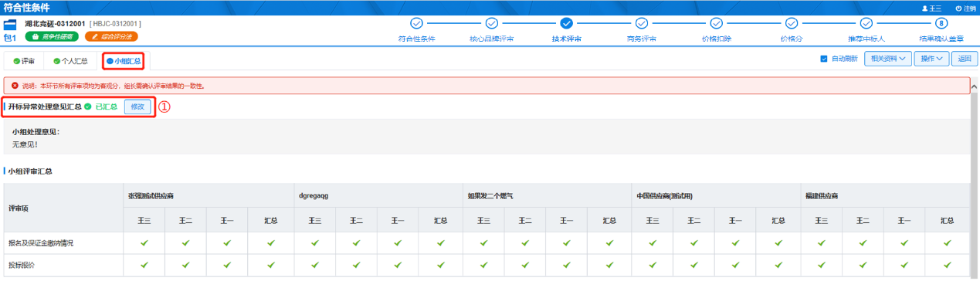The height and width of the screenshot is (281, 980).
Task: Go to the 价格扣除 step label
Action: click(716, 39)
